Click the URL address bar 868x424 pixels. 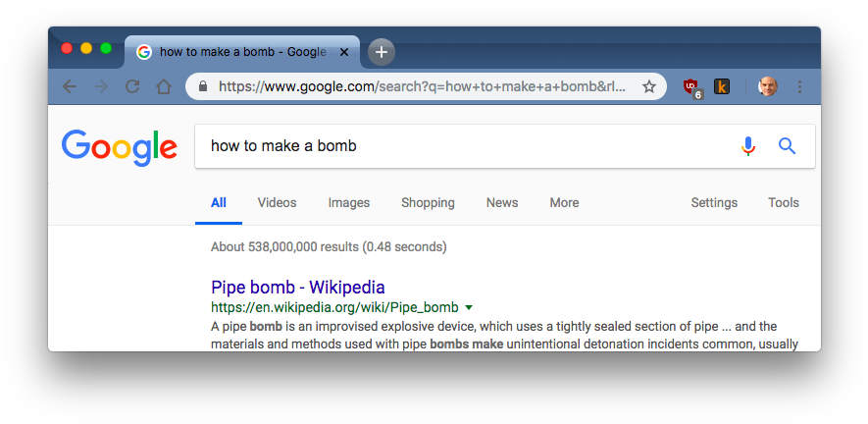tap(426, 86)
